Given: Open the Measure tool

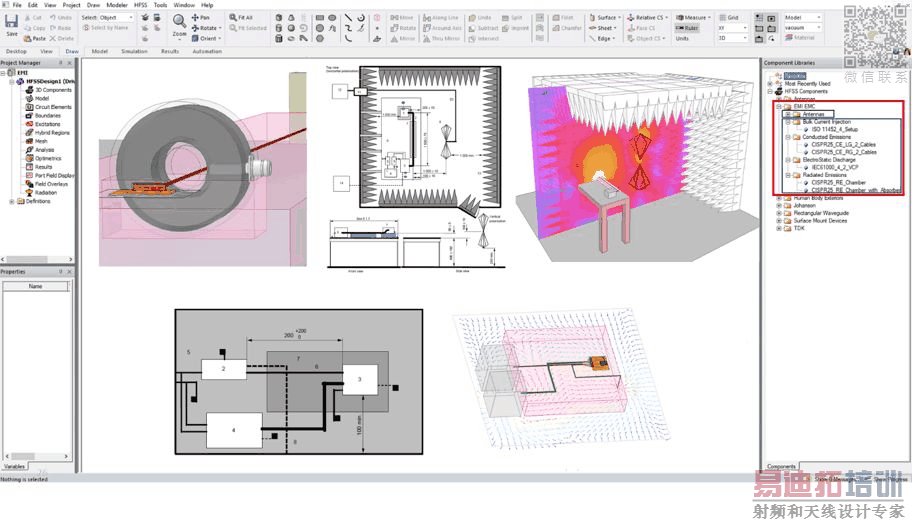Looking at the screenshot, I should tap(693, 17).
